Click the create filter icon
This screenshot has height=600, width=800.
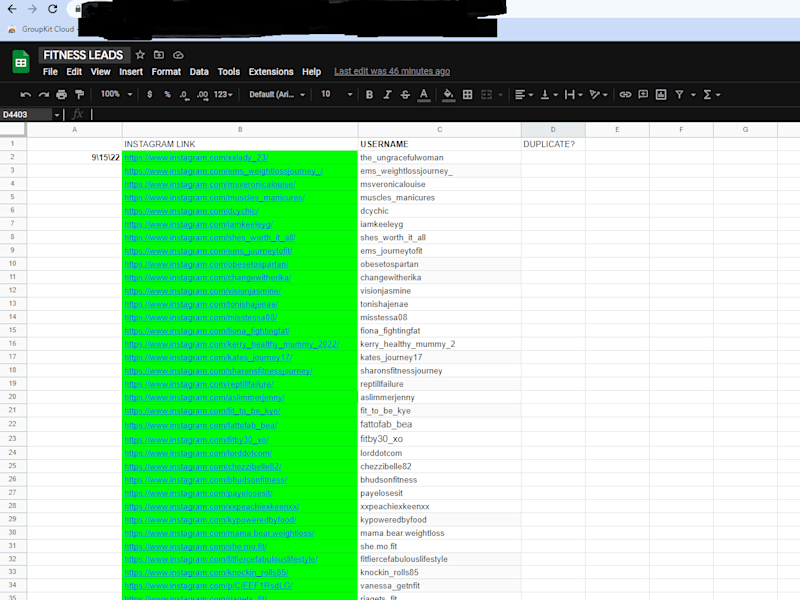pyautogui.click(x=679, y=94)
